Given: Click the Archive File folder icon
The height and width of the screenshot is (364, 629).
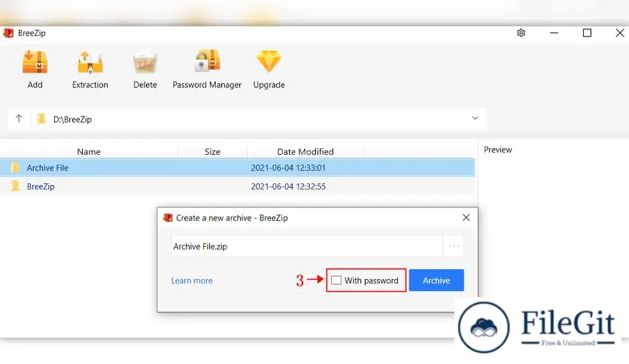Looking at the screenshot, I should (x=15, y=168).
